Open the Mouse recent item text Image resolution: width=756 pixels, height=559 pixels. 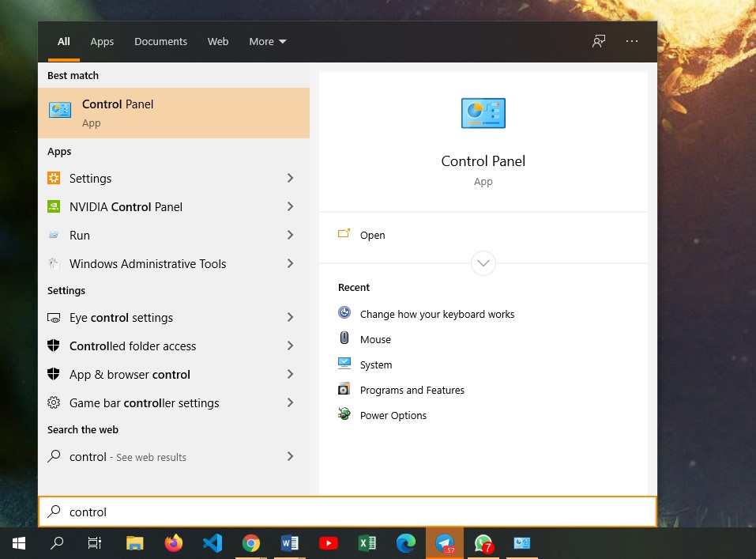click(x=375, y=339)
